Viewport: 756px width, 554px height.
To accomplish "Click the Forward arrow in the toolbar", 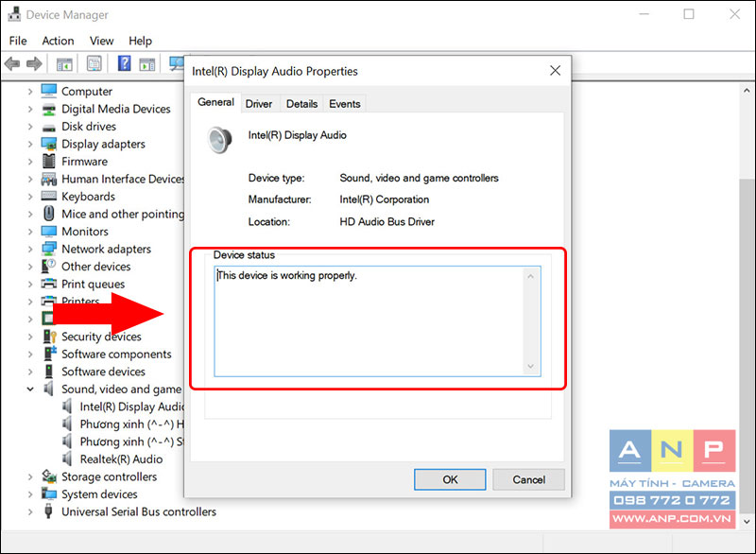I will click(x=34, y=63).
